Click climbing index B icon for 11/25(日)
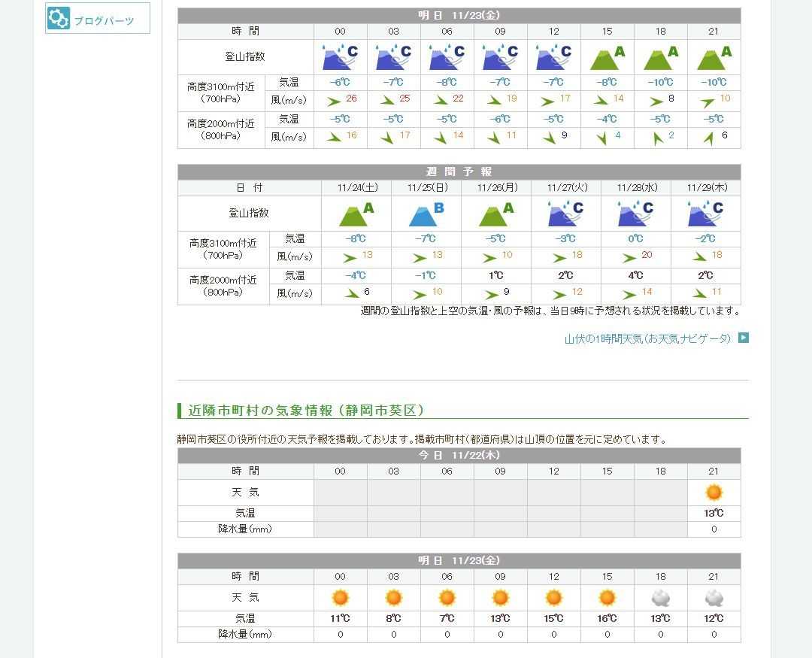Screen dimensions: 812x658 (426, 214)
